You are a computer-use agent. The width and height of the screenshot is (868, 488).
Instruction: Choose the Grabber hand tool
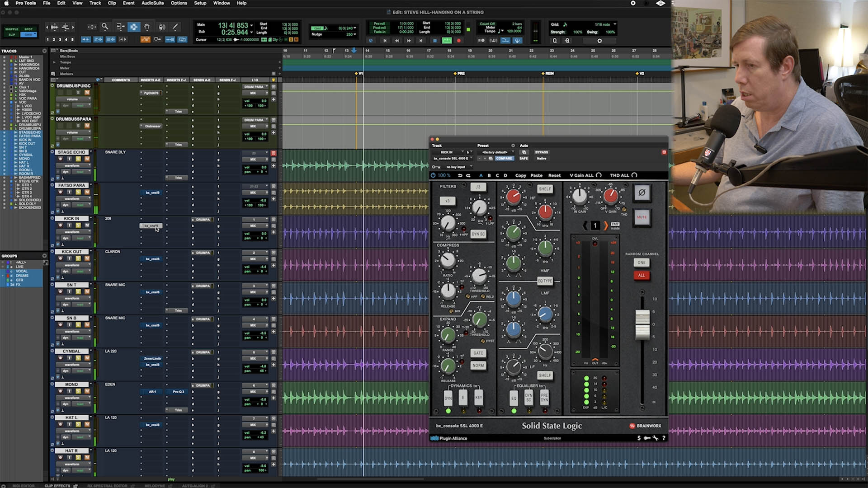[x=147, y=27]
